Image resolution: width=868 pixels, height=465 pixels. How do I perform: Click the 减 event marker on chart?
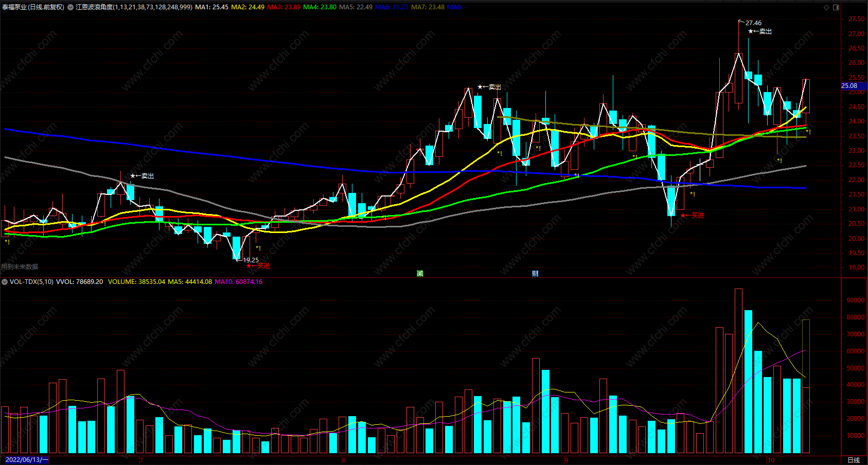[420, 274]
